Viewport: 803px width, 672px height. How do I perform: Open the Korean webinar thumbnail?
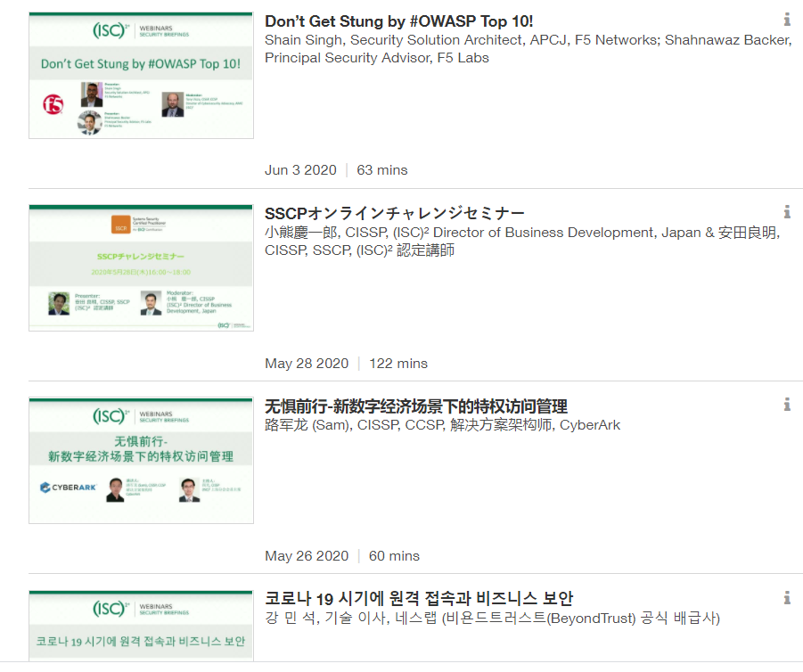[x=142, y=626]
